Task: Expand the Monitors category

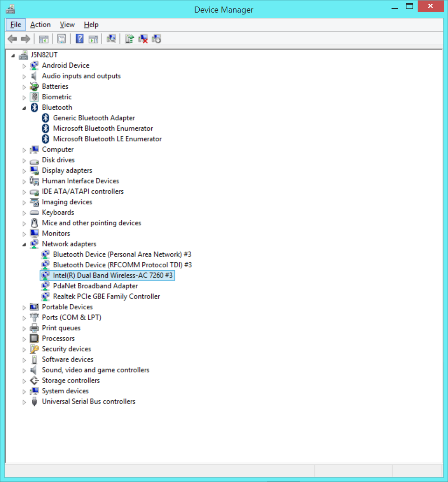Action: [24, 234]
